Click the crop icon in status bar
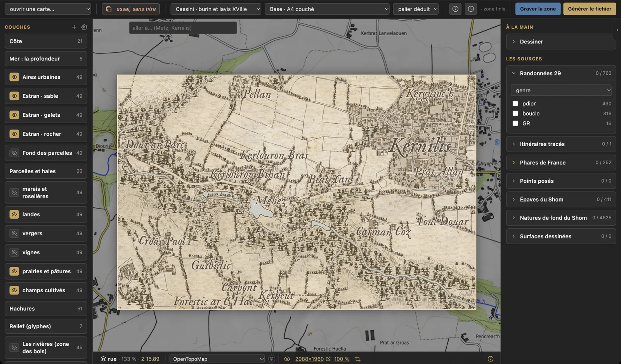 (x=357, y=359)
